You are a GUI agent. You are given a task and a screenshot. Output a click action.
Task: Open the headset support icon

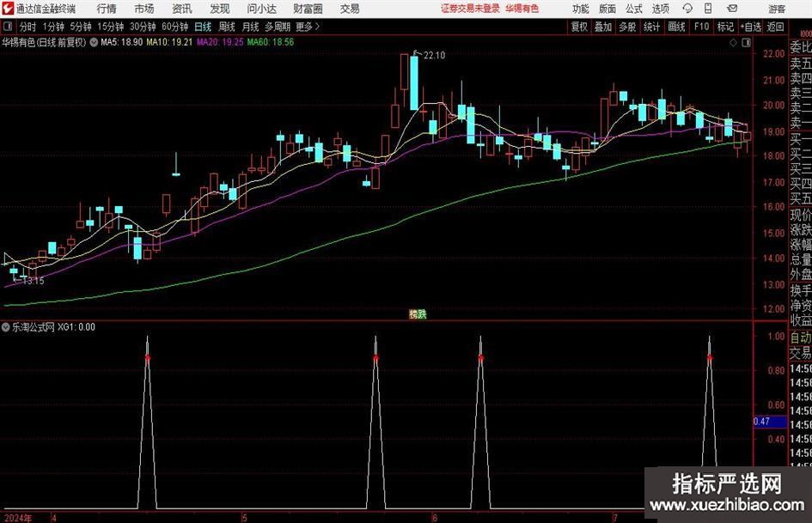click(x=687, y=9)
